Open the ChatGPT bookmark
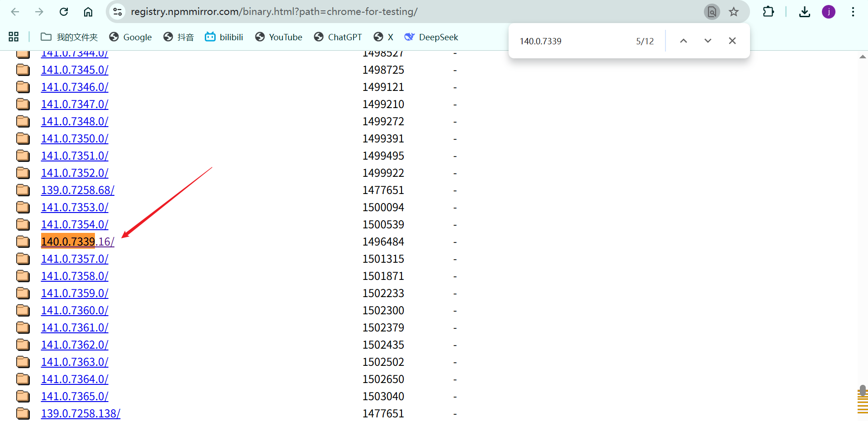The width and height of the screenshot is (868, 421). [338, 37]
